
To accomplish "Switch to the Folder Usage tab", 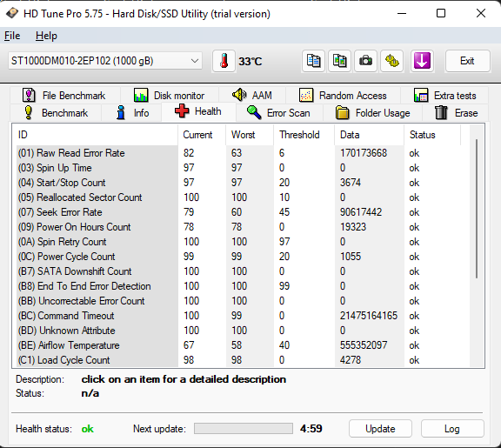I will (373, 113).
